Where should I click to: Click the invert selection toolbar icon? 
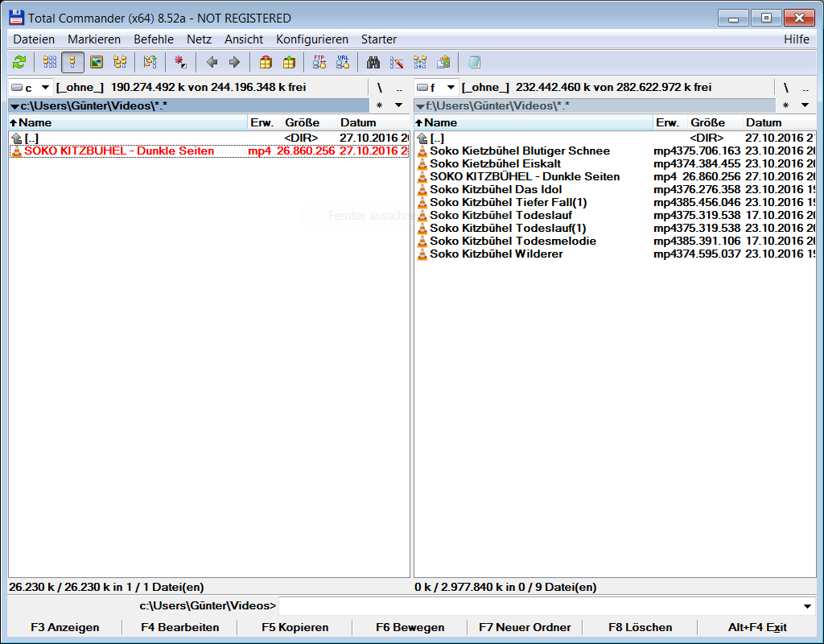pyautogui.click(x=150, y=62)
